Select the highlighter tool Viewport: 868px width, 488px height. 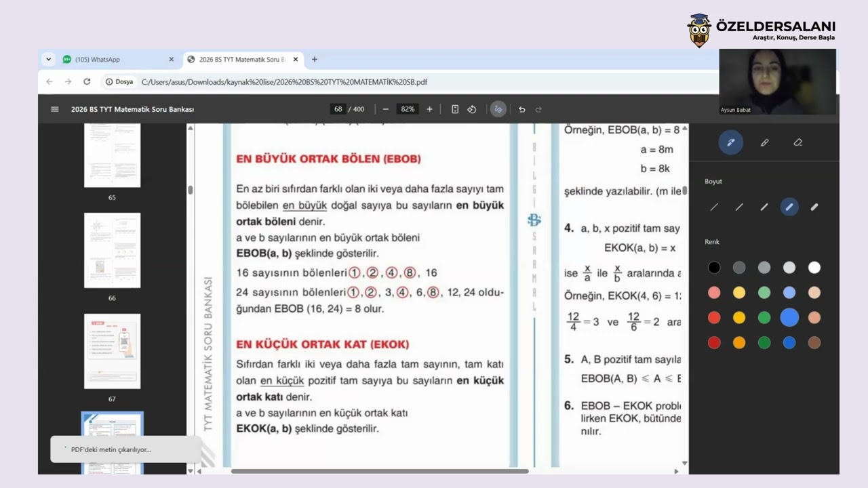point(764,142)
